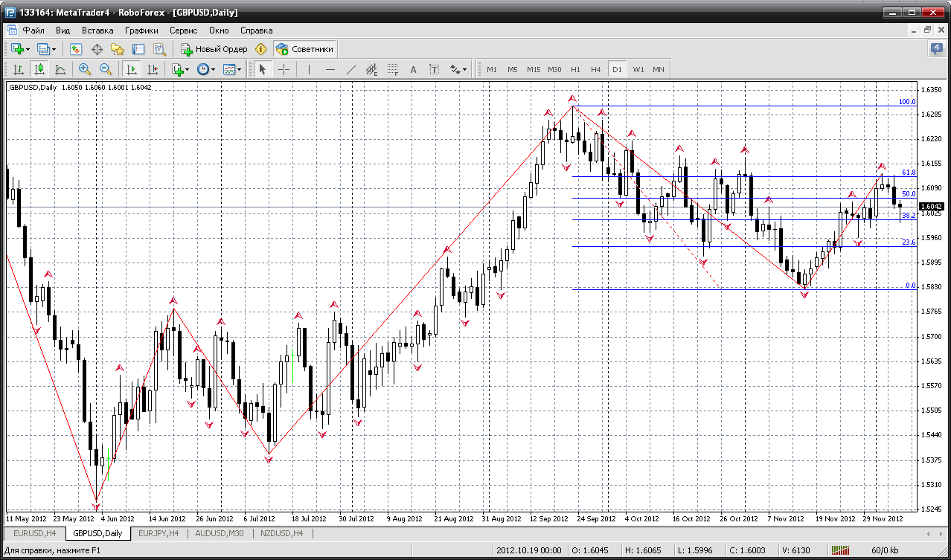Viewport: 951px width, 560px height.
Task: Select the text label tool
Action: coord(435,69)
